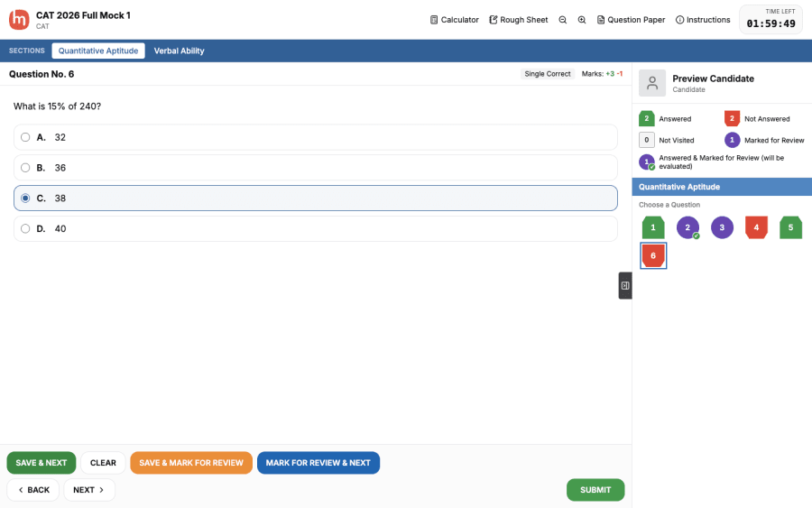Open the Instructions
The width and height of the screenshot is (812, 508).
coord(703,20)
